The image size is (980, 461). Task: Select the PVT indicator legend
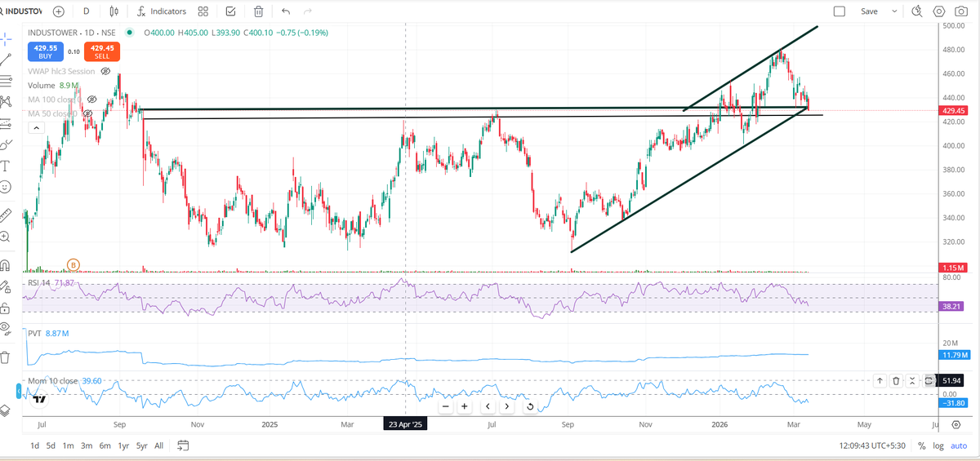pos(47,334)
